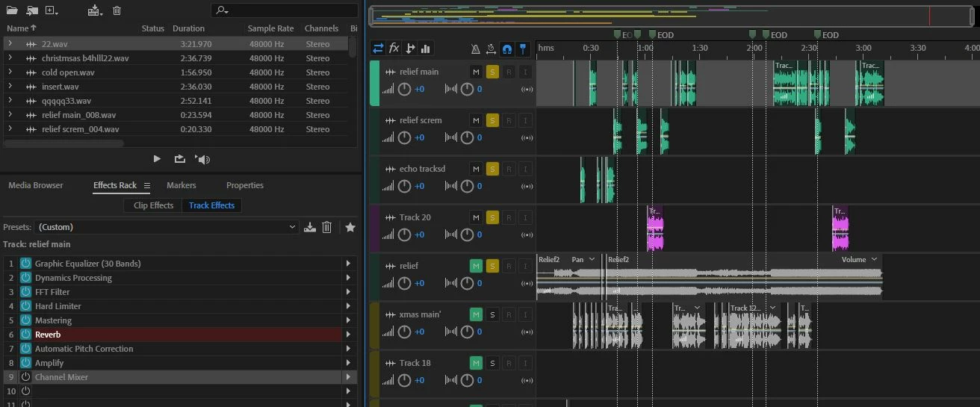Toggle power for Graphic Equalizer effect
Image resolution: width=980 pixels, height=407 pixels.
[25, 264]
